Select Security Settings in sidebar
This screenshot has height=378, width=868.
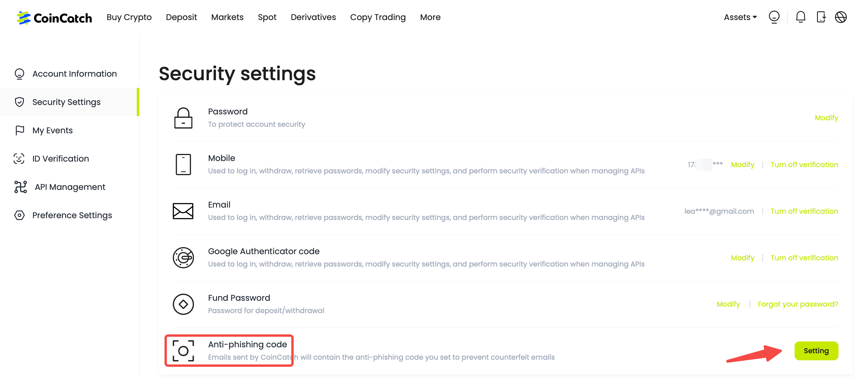pyautogui.click(x=69, y=102)
